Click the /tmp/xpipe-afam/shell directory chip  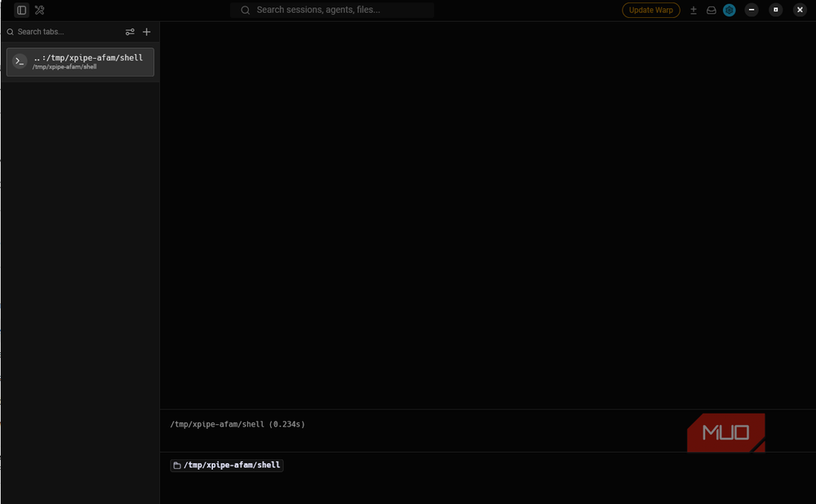tap(227, 465)
